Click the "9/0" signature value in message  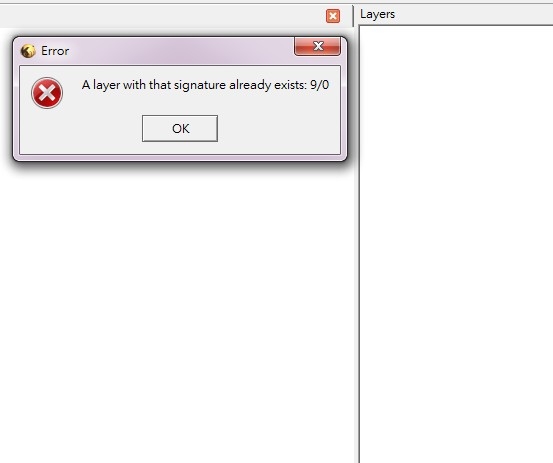click(320, 85)
